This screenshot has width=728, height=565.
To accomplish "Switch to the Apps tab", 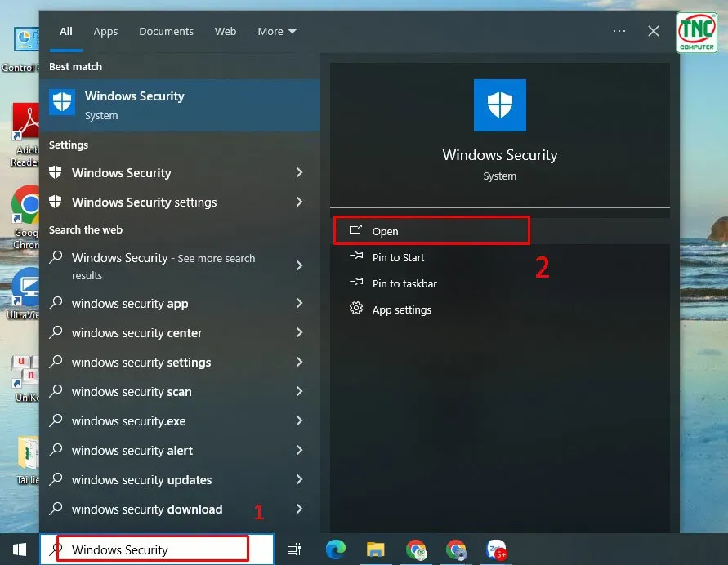I will tap(105, 31).
